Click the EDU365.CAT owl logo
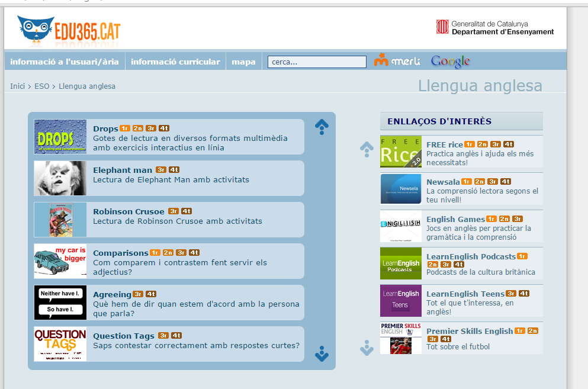Viewport: 588px width, 389px height. 68,30
